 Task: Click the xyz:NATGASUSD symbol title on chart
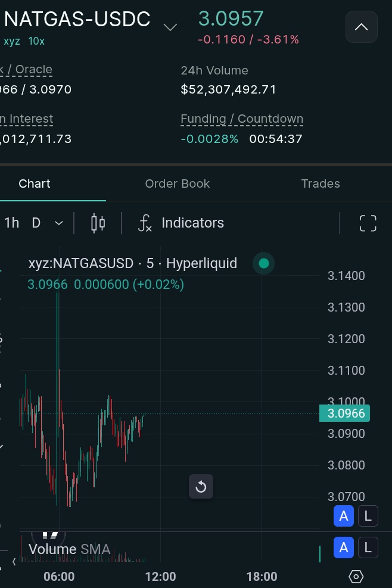[x=133, y=263]
